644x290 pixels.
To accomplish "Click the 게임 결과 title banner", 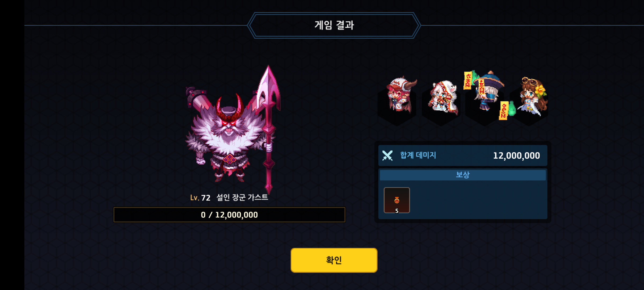I will coord(334,25).
